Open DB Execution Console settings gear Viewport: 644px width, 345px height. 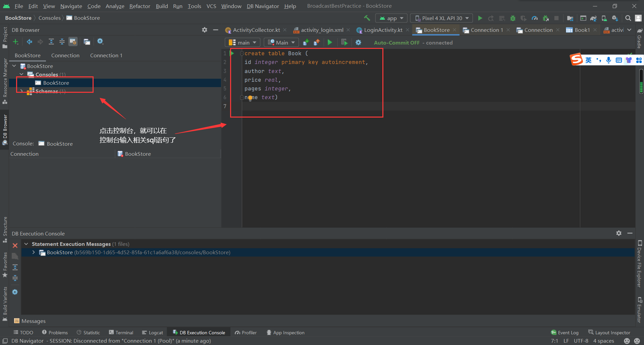[619, 233]
